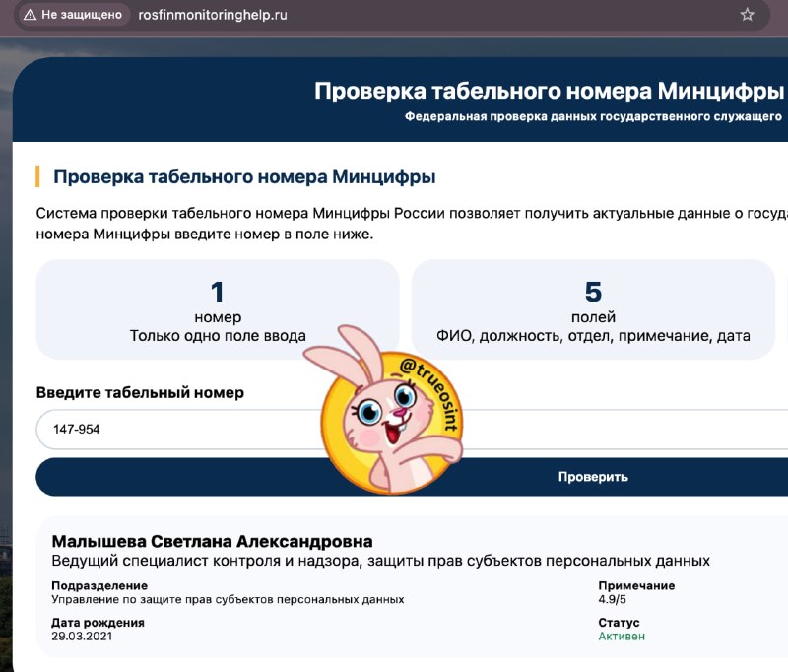Click the subtitle 'Федеральная проверка данных государственного служащего'

pos(593,116)
